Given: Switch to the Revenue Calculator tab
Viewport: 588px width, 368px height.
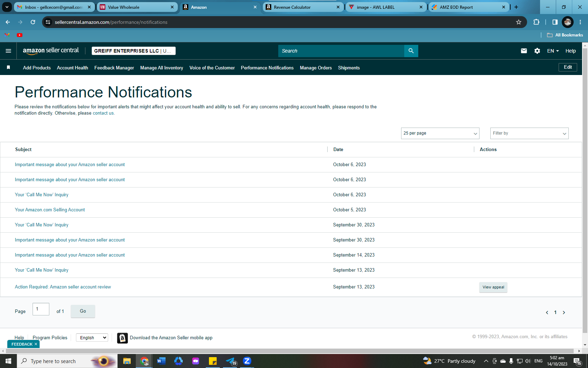Looking at the screenshot, I should click(303, 7).
